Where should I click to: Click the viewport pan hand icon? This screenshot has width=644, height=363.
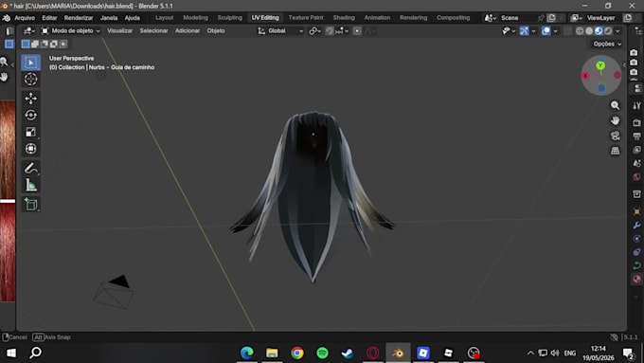[x=615, y=120]
